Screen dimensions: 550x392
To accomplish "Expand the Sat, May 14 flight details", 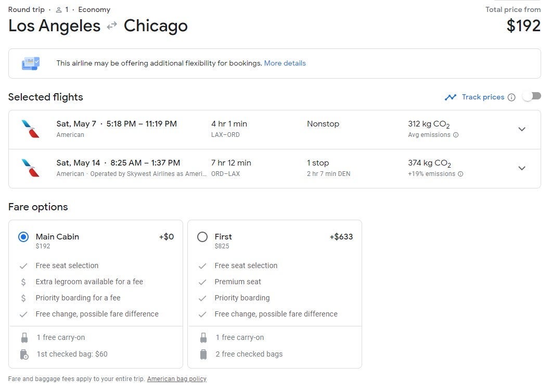I will [522, 168].
